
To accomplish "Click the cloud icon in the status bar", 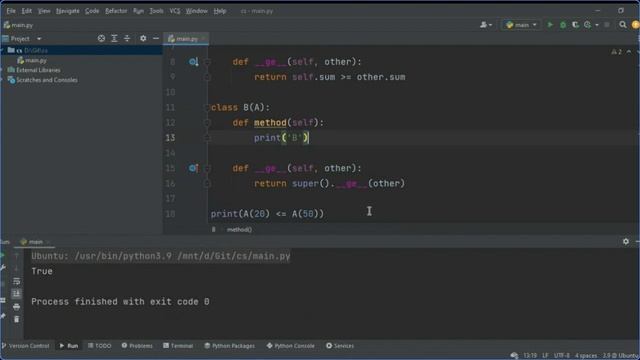I will (514, 356).
